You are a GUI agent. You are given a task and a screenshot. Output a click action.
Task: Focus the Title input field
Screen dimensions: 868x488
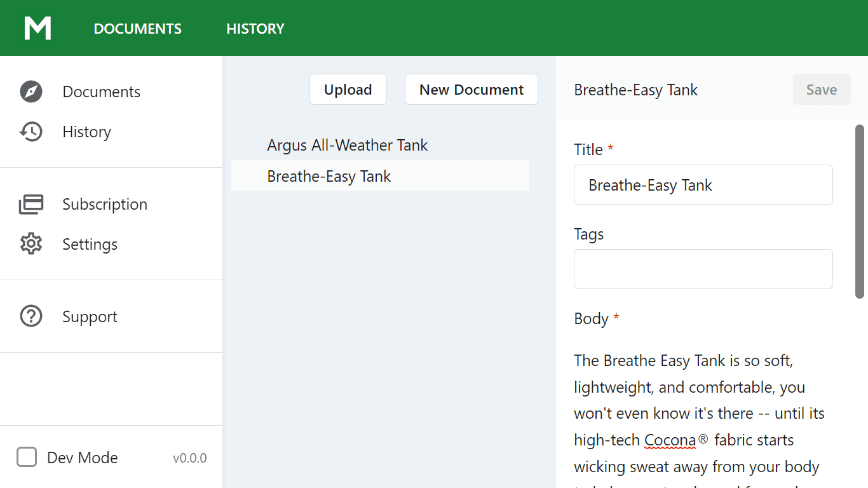coord(703,185)
